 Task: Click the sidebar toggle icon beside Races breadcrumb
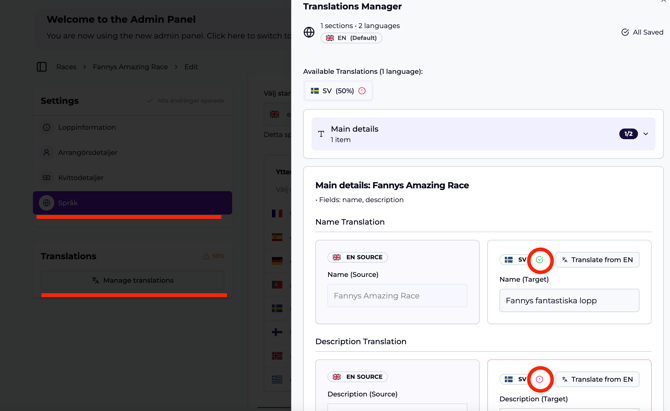point(42,67)
